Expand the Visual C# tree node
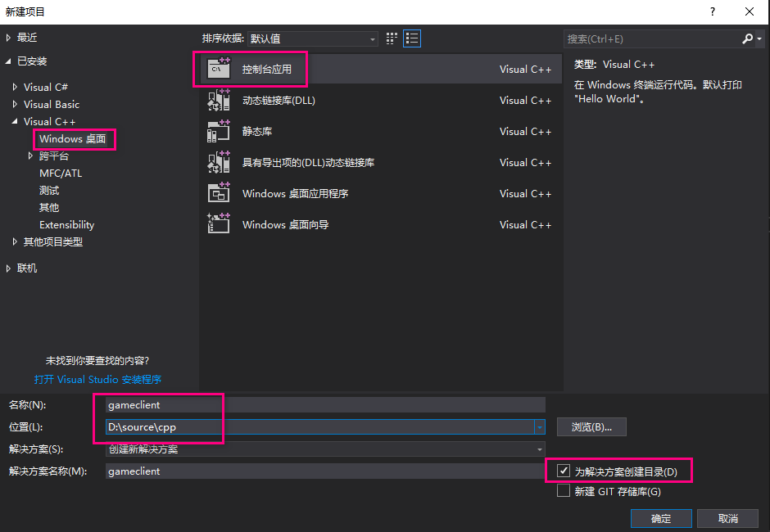The image size is (770, 532). (15, 87)
